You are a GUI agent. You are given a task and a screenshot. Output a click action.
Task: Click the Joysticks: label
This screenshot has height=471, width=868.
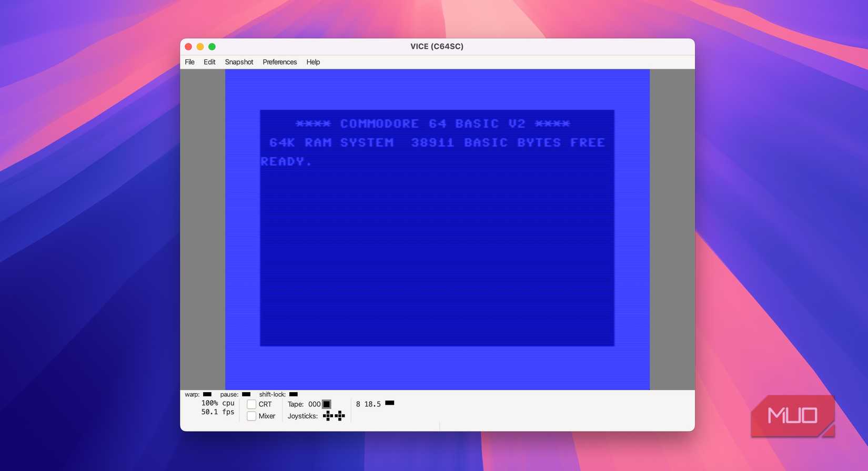coord(302,416)
